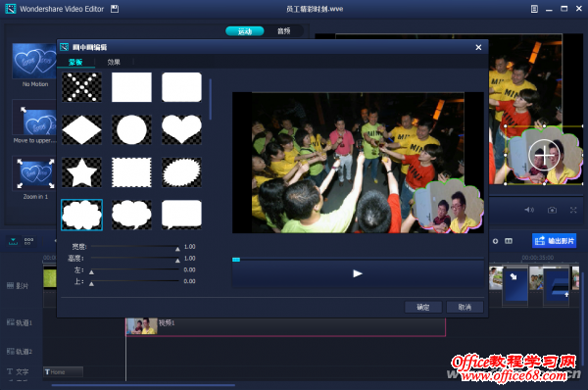588x390 pixels.
Task: Switch to storyboard view icon
Action: [28, 241]
